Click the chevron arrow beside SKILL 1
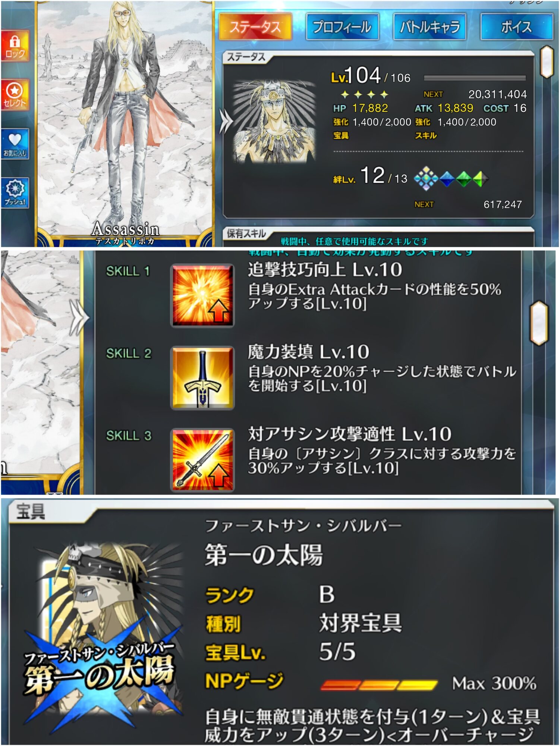Viewport: 560px width, 746px height. (x=79, y=318)
